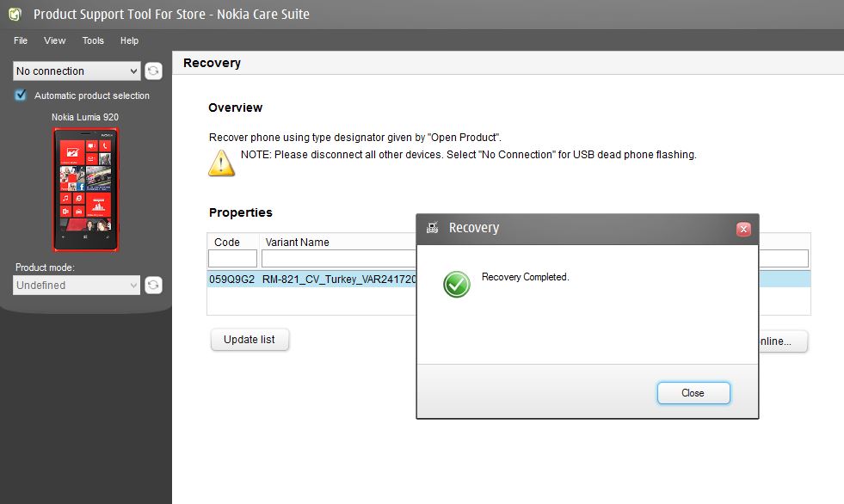This screenshot has height=504, width=844.
Task: Click the green Recovery Completed checkmark icon
Action: (457, 285)
